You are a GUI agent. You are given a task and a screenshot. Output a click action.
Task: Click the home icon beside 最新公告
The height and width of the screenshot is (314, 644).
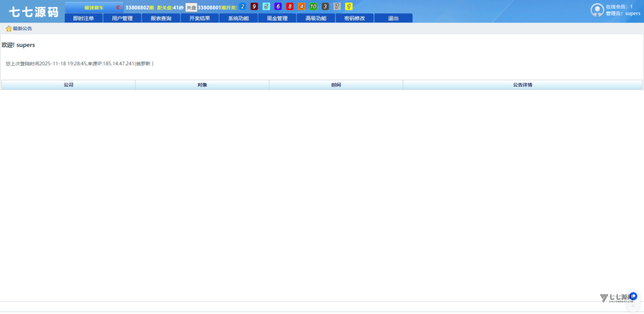(9, 29)
